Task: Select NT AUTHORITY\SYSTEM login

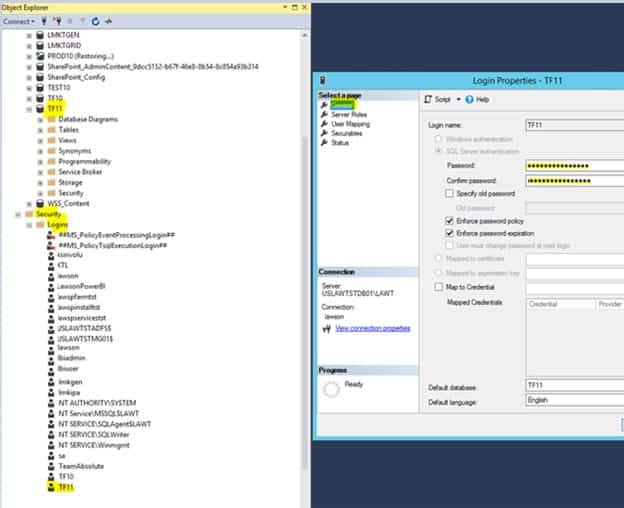Action: click(97, 403)
